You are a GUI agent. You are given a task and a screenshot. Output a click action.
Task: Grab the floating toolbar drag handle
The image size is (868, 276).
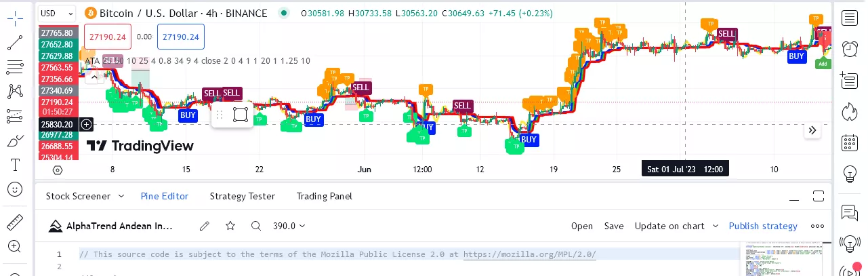pyautogui.click(x=220, y=115)
